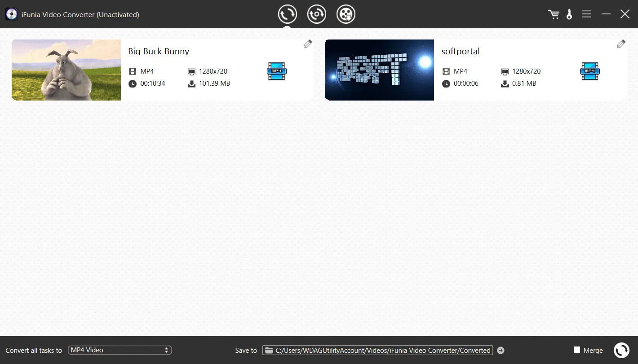Minimize the iFunia Video Converter window
The height and width of the screenshot is (364, 638).
[606, 14]
